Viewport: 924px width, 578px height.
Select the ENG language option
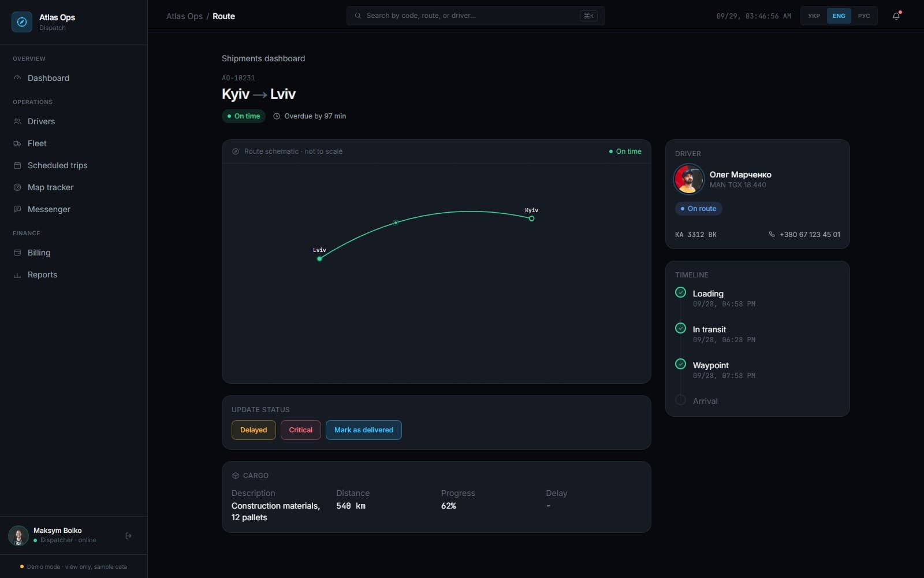coord(839,16)
